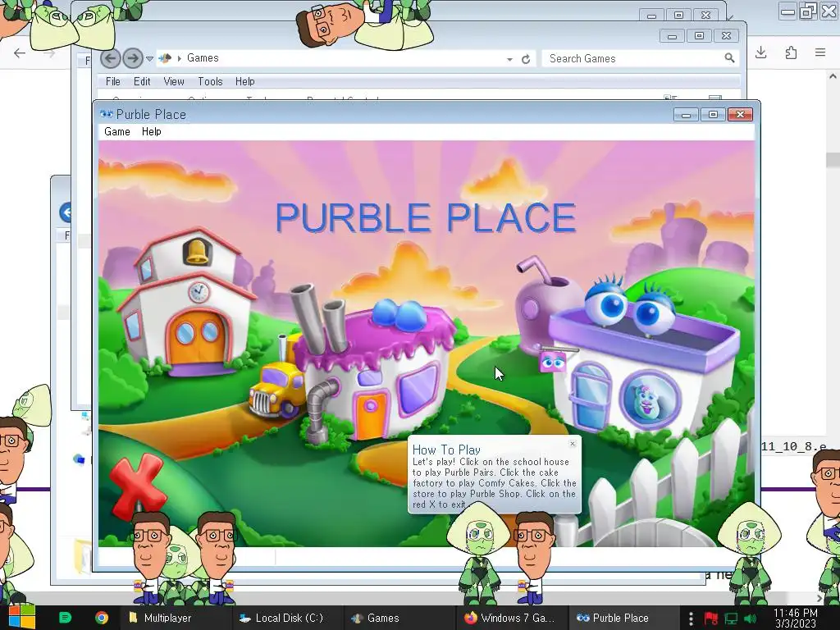This screenshot has width=840, height=630.
Task: Open Help menu in Games window
Action: pos(244,81)
